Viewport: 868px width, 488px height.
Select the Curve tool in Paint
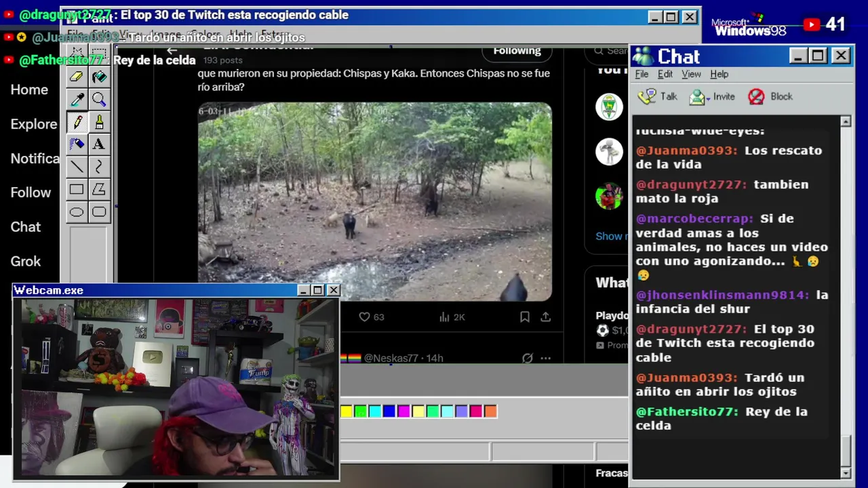click(99, 167)
